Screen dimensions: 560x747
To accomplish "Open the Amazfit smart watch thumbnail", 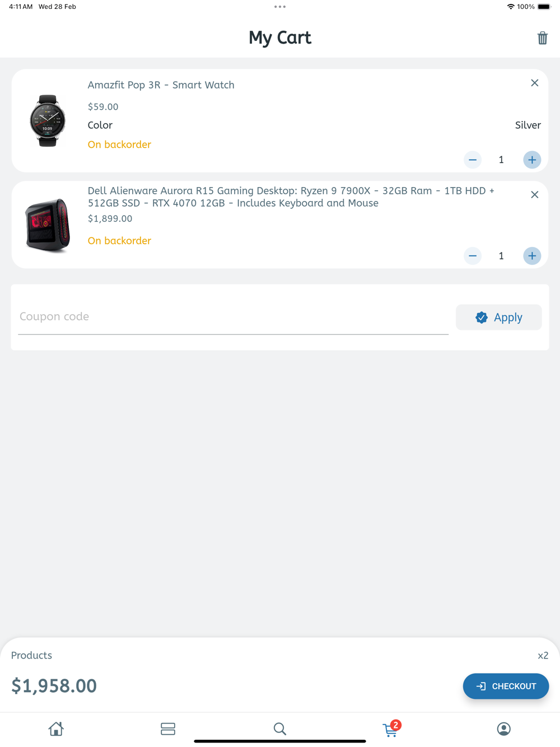I will [48, 120].
